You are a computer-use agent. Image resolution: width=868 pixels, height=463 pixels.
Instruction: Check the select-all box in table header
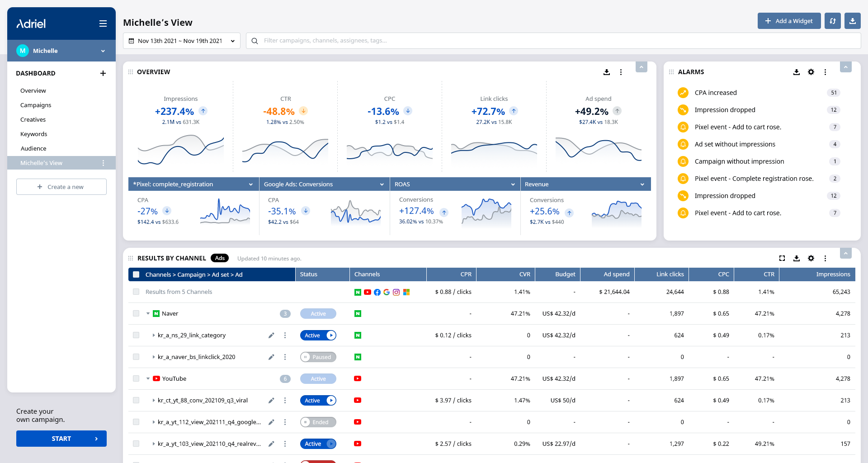tap(136, 274)
